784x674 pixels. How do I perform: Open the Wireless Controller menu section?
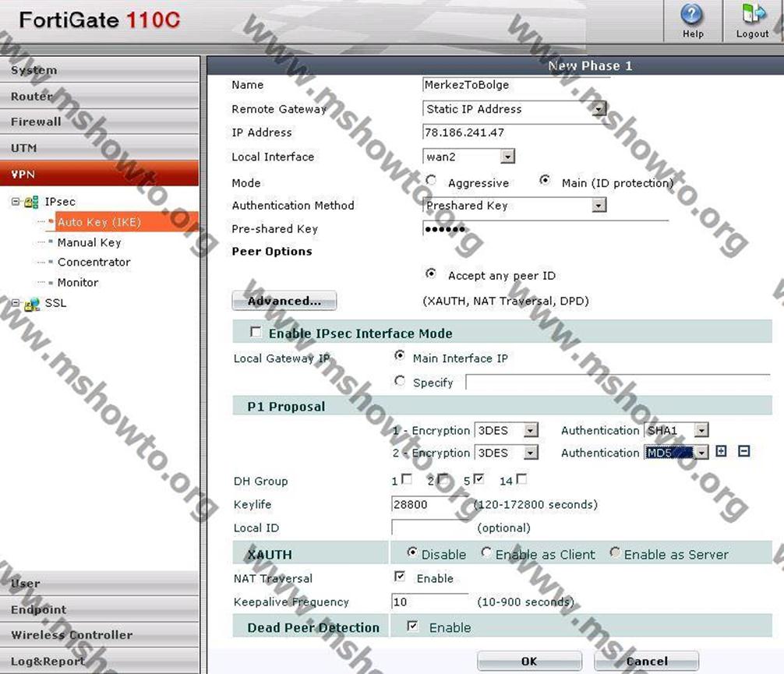coord(100,635)
